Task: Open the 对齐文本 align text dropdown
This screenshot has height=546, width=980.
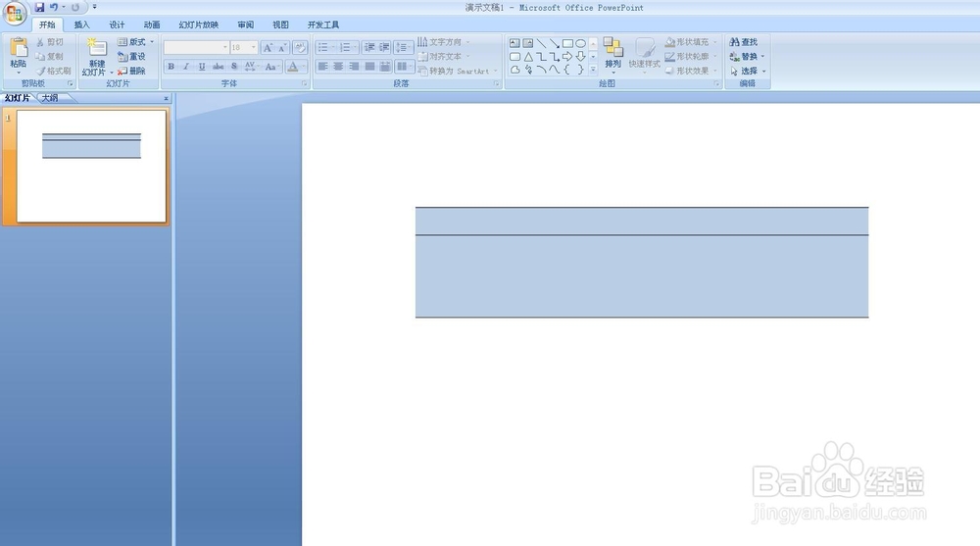Action: click(x=443, y=56)
